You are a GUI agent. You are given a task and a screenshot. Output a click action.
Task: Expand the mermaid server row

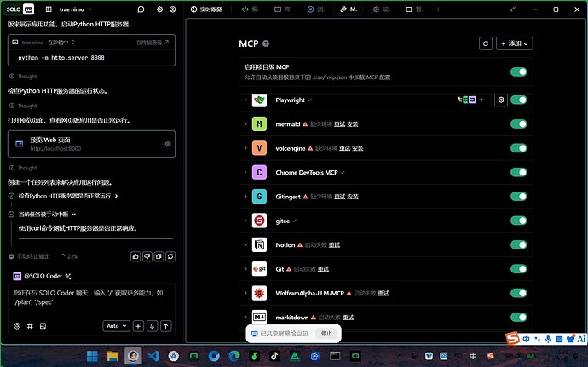[x=245, y=124]
